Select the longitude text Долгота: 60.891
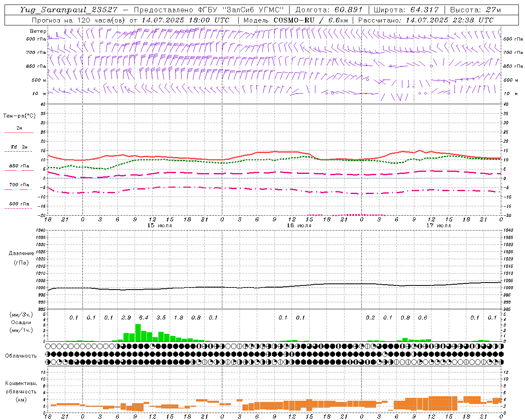 click(x=329, y=10)
